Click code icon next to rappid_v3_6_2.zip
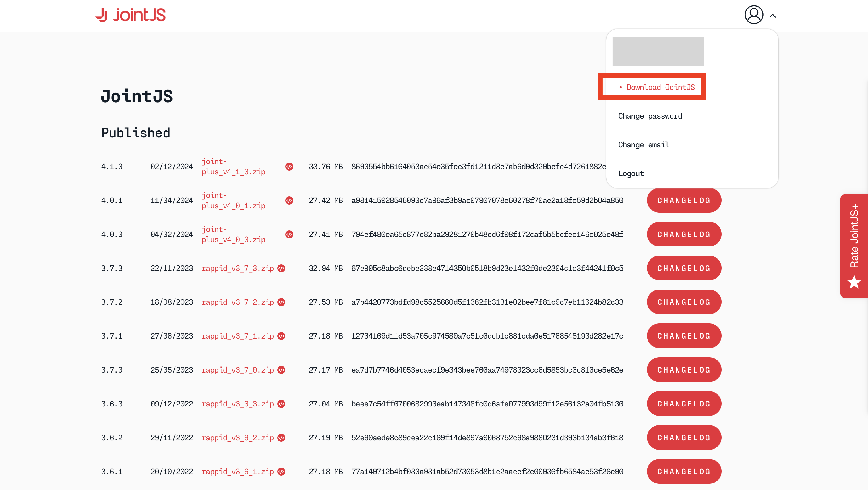The height and width of the screenshot is (490, 868). tap(281, 438)
